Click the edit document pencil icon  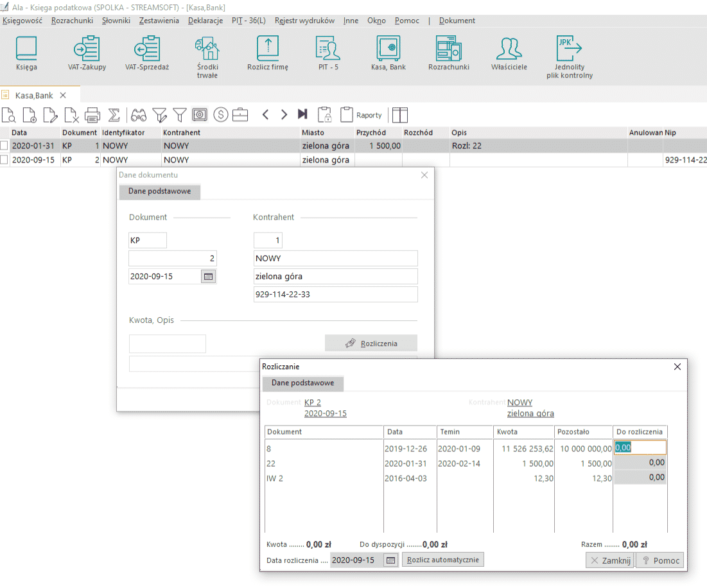click(x=51, y=115)
